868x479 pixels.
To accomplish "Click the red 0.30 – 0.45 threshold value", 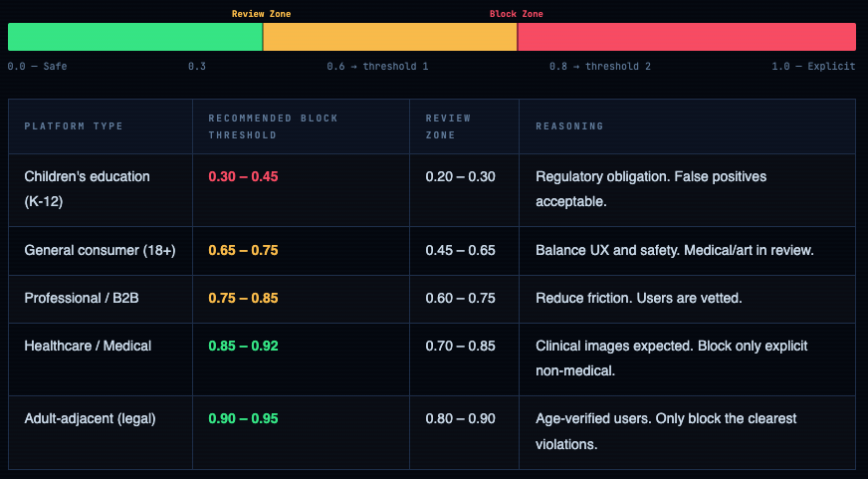I will click(243, 176).
